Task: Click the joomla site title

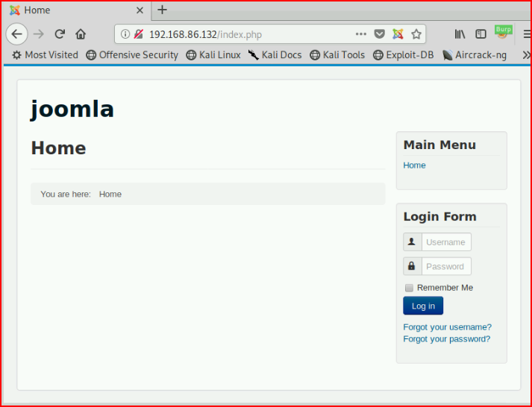Action: [72, 109]
